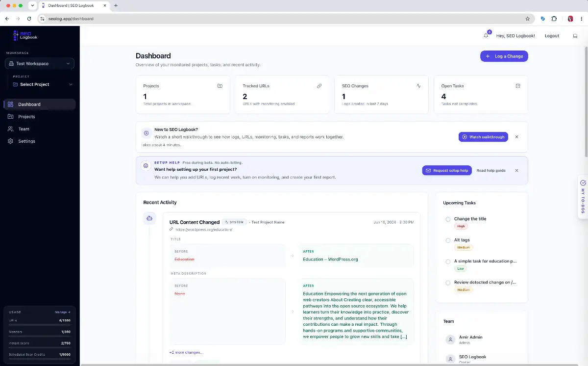Open Projects in the sidebar

pyautogui.click(x=40, y=117)
